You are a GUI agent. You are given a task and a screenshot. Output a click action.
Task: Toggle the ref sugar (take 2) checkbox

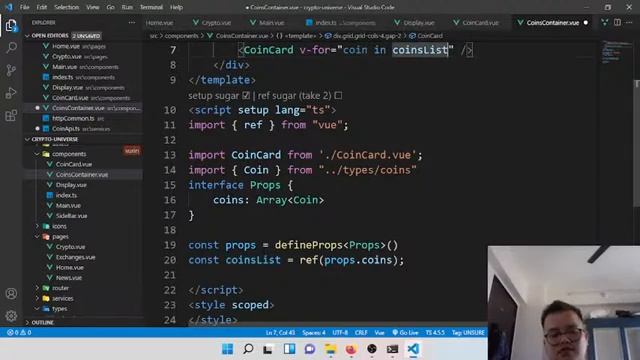point(338,96)
